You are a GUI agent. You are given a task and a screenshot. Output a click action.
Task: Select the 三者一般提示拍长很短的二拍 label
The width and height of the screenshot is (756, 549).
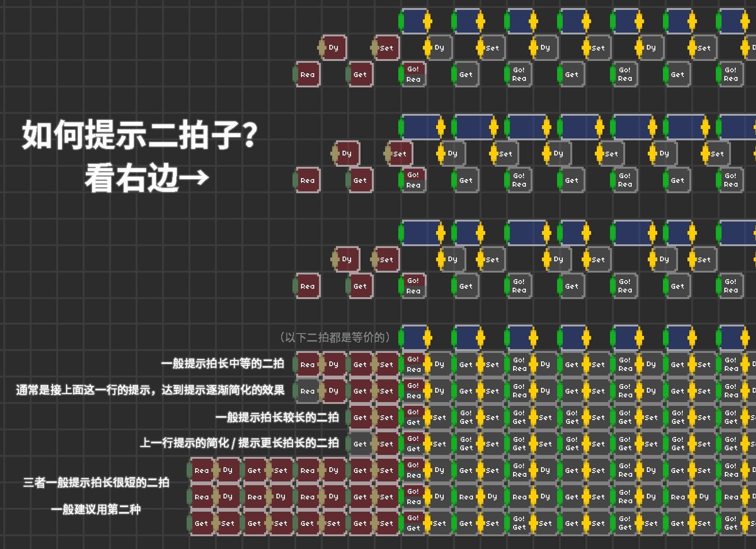[96, 482]
